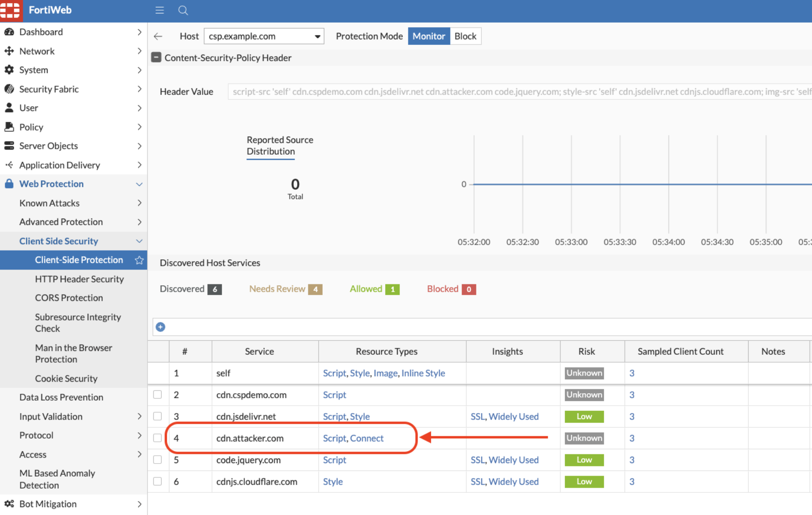812x515 pixels.
Task: Filter by Needs Review services
Action: 286,289
